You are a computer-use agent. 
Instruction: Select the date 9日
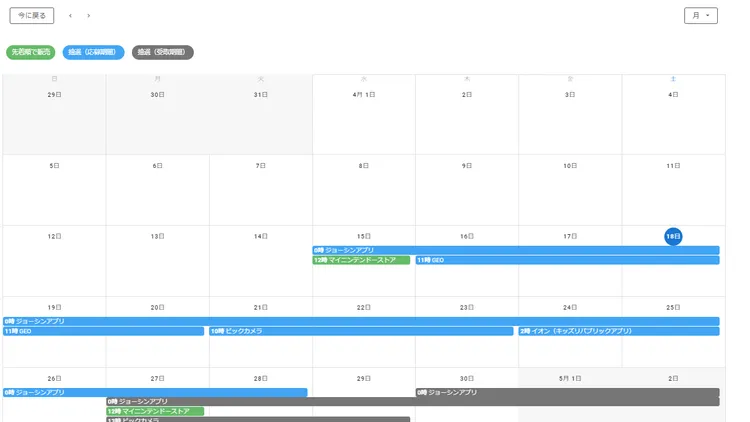[x=467, y=166]
